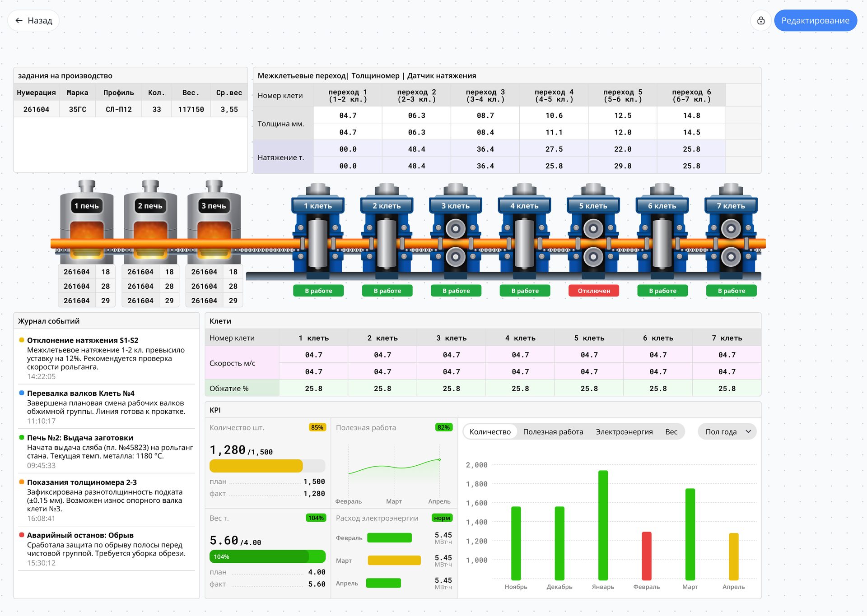Open the Перевалка валков Клеть №4 event
Image resolution: width=867 pixels, height=616 pixels.
click(107, 407)
